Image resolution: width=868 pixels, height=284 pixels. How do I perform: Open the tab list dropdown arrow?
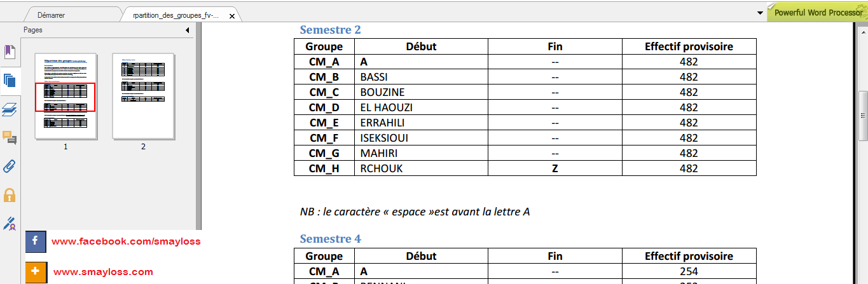point(761,13)
